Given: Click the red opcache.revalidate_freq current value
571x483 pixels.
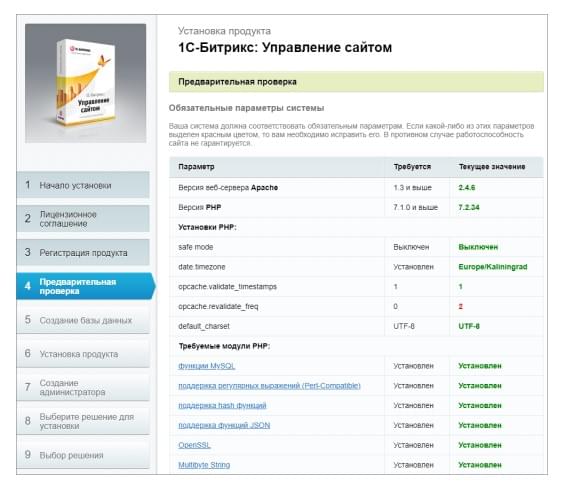Looking at the screenshot, I should pyautogui.click(x=461, y=306).
